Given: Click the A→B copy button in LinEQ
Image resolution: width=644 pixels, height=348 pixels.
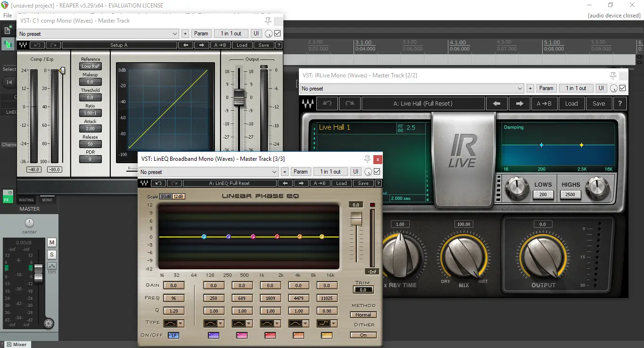Looking at the screenshot, I should (x=319, y=183).
